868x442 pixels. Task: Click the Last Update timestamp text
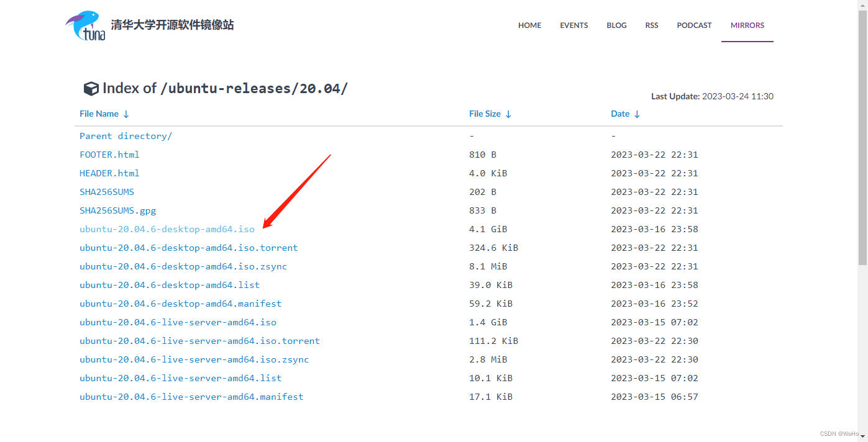712,96
